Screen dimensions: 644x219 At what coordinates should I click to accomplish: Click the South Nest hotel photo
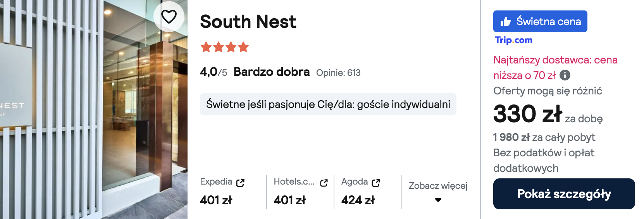93,116
